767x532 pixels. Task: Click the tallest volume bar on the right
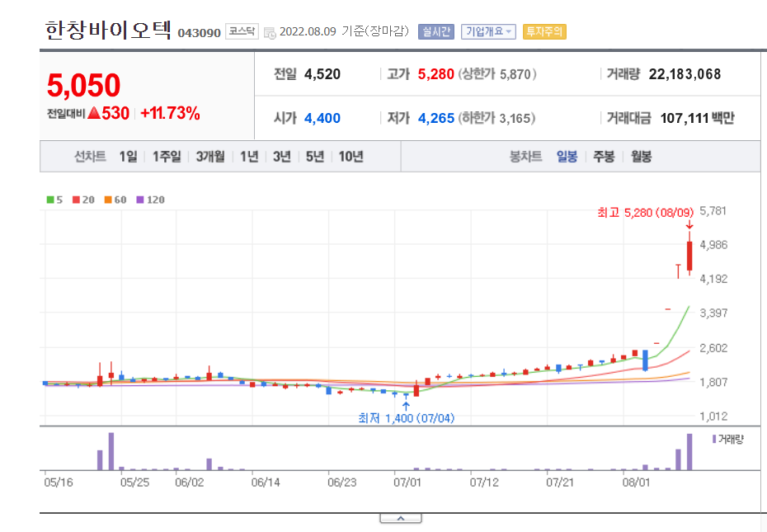(x=689, y=452)
